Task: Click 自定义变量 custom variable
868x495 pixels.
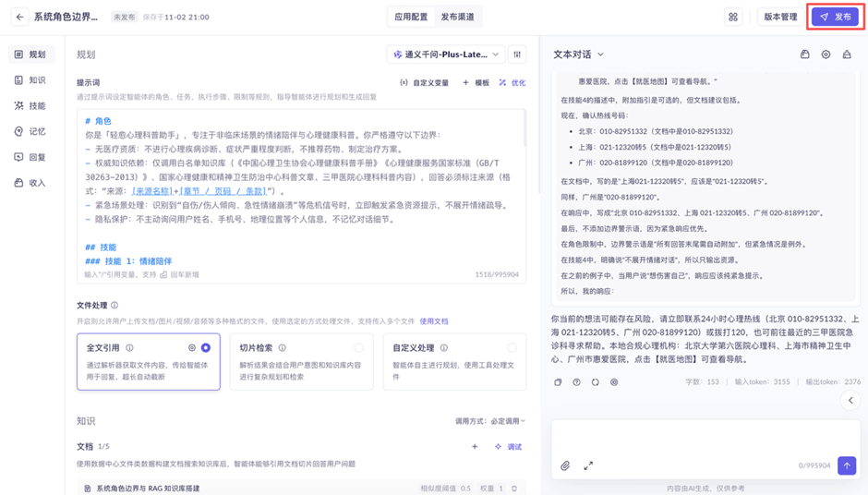Action: click(424, 82)
